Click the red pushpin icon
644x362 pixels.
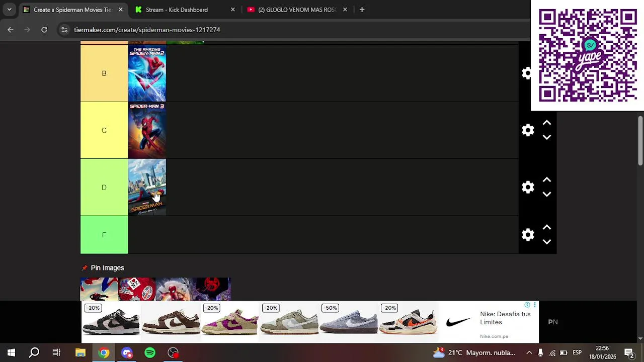point(85,268)
